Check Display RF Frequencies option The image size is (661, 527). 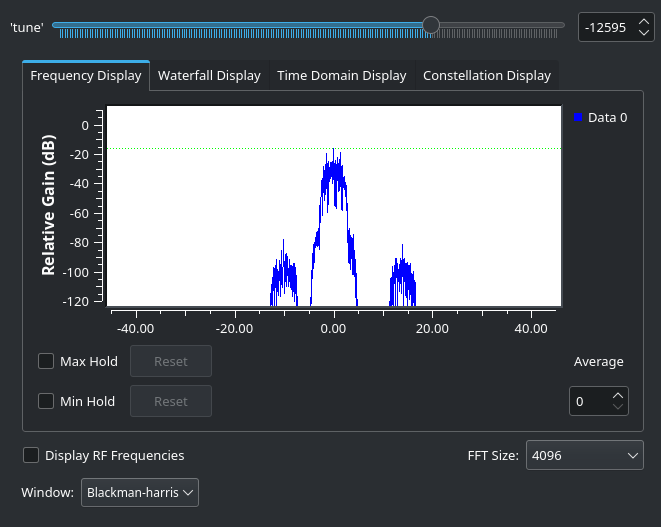31,455
